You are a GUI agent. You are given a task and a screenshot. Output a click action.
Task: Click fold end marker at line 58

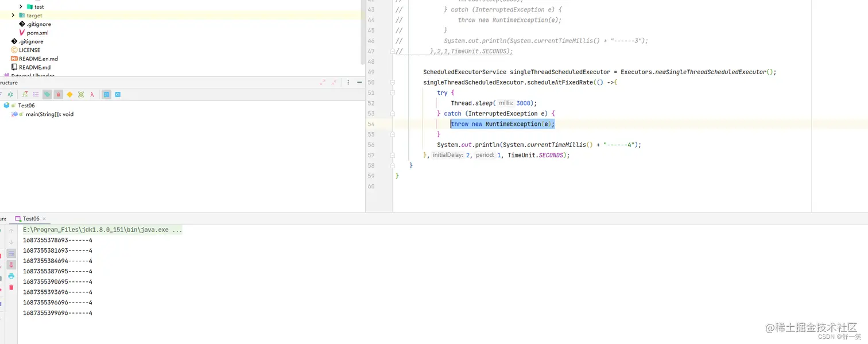click(x=393, y=165)
